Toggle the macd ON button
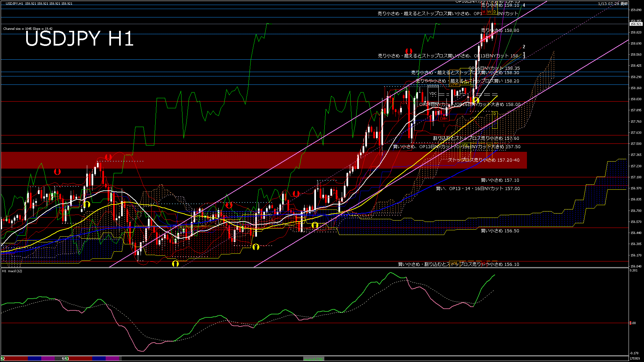Screen dimensions: 644x362 click(x=314, y=359)
